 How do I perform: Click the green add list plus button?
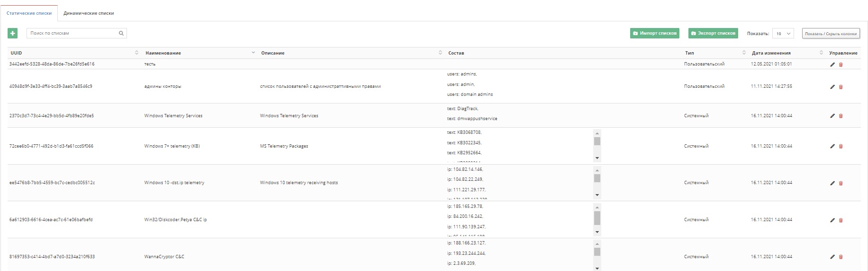[13, 33]
